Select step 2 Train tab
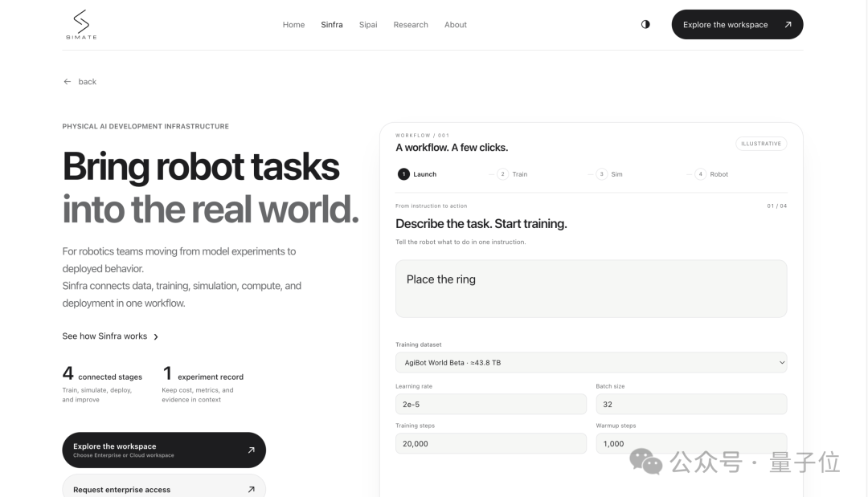 [512, 174]
